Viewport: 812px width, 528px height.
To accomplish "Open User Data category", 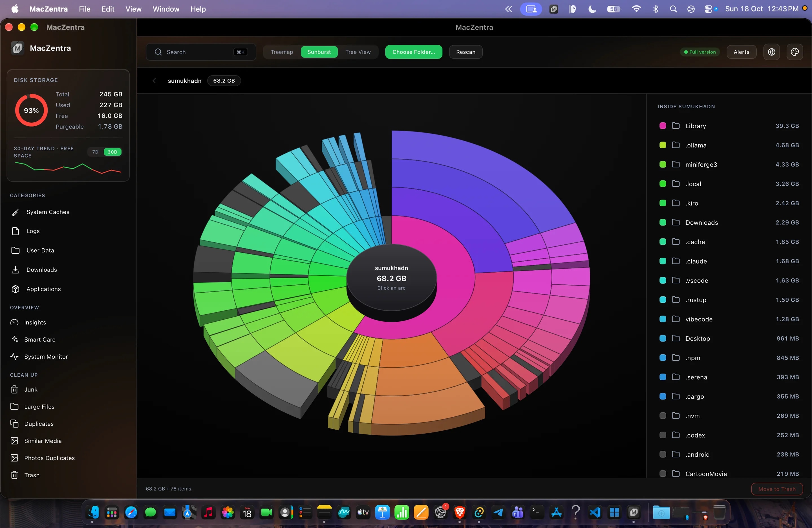I will 68,250.
